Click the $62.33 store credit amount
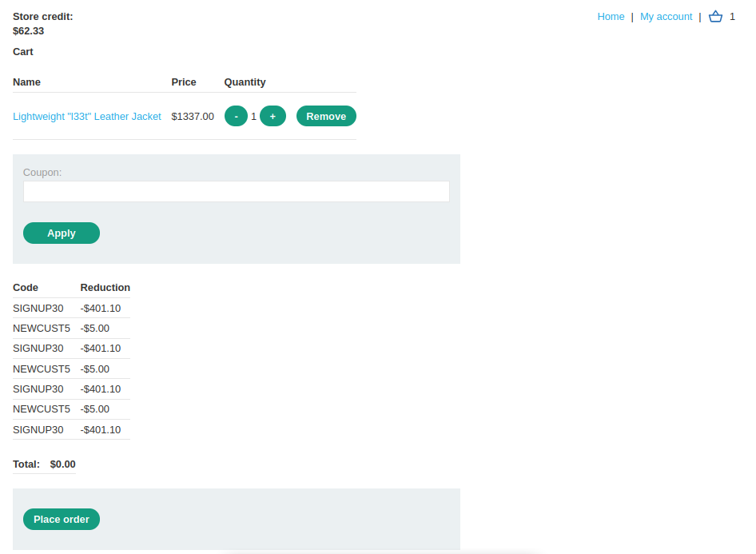Screen dimensions: 756x554 29,32
